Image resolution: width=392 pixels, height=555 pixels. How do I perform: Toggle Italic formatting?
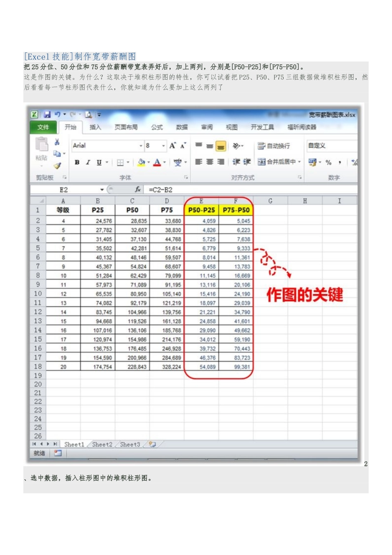tap(88, 162)
